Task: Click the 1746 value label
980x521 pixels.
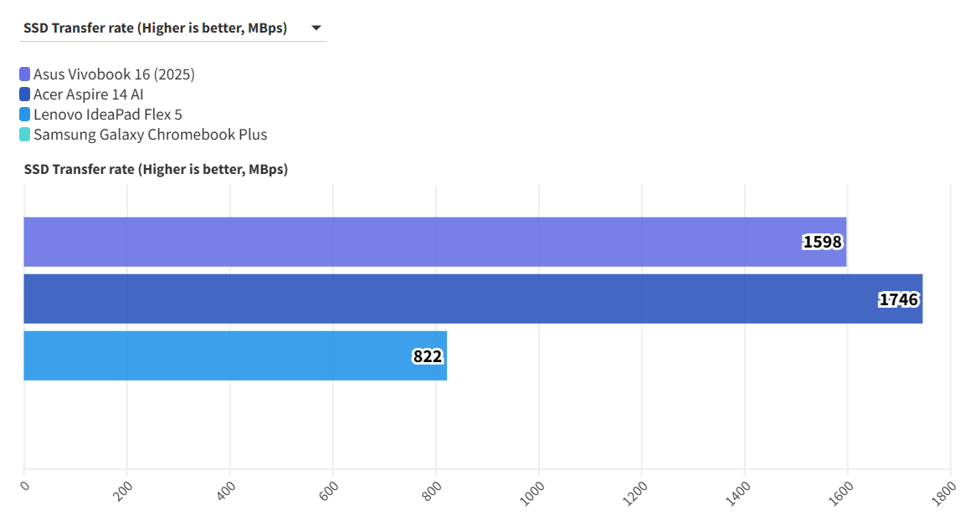Action: pyautogui.click(x=899, y=299)
